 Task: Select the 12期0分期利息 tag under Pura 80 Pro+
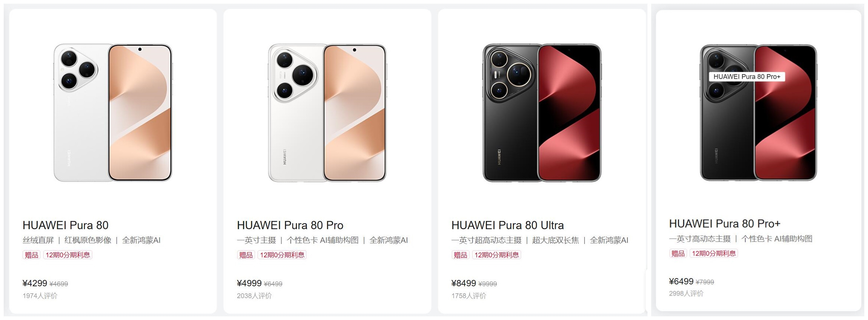[x=714, y=253]
